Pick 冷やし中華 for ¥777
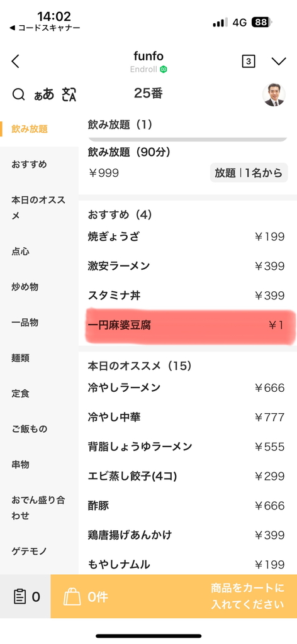The image size is (297, 644). 186,418
